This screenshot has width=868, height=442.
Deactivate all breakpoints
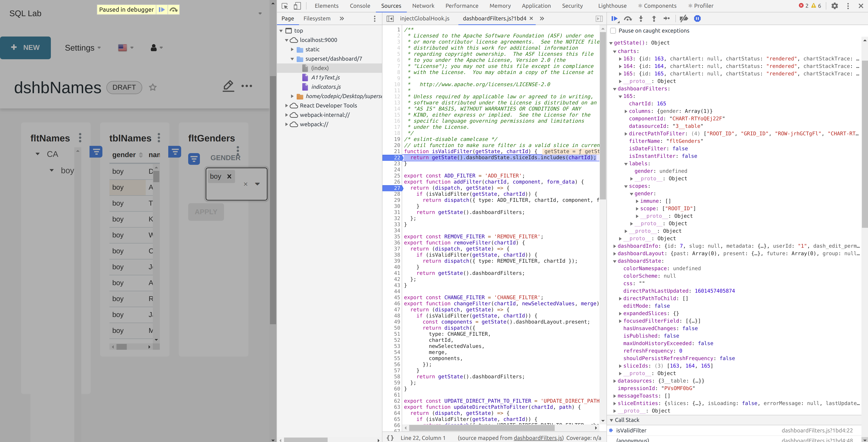[684, 19]
